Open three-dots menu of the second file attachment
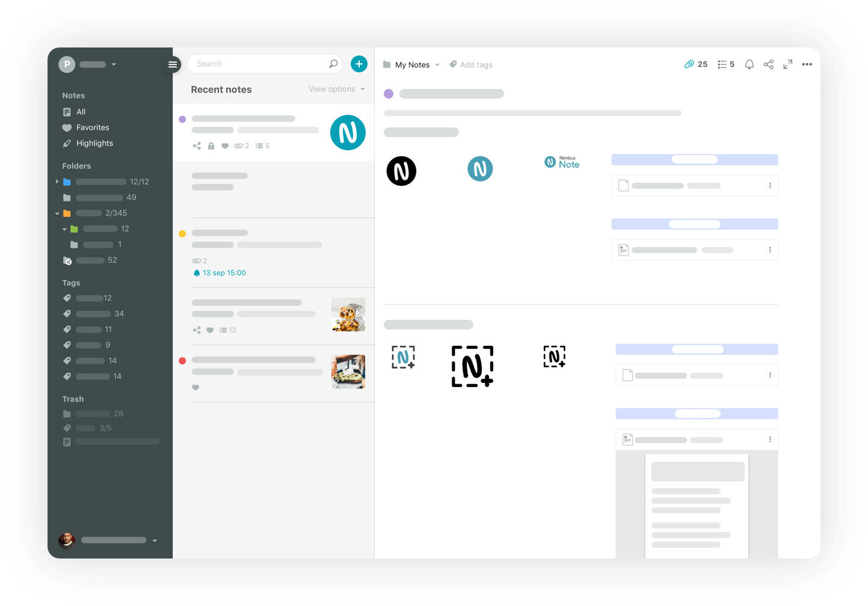868x606 pixels. [770, 250]
